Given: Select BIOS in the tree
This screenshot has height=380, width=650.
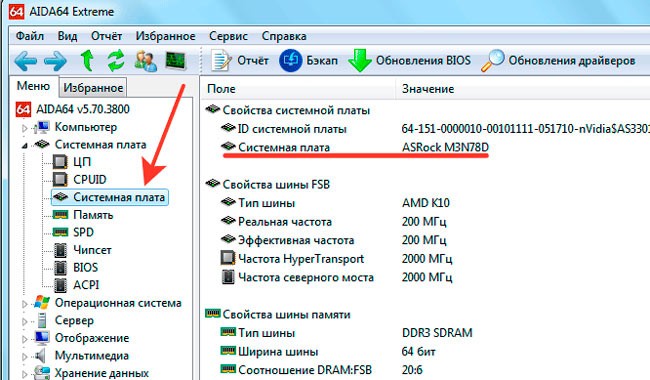Looking at the screenshot, I should click(x=85, y=267).
